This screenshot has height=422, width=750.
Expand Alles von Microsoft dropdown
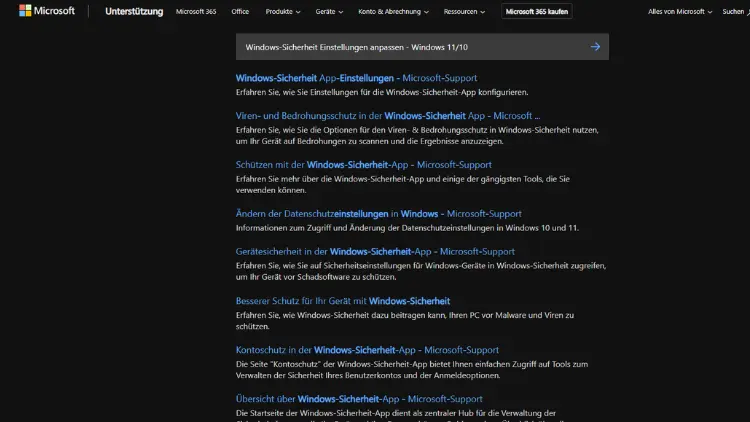click(x=680, y=11)
